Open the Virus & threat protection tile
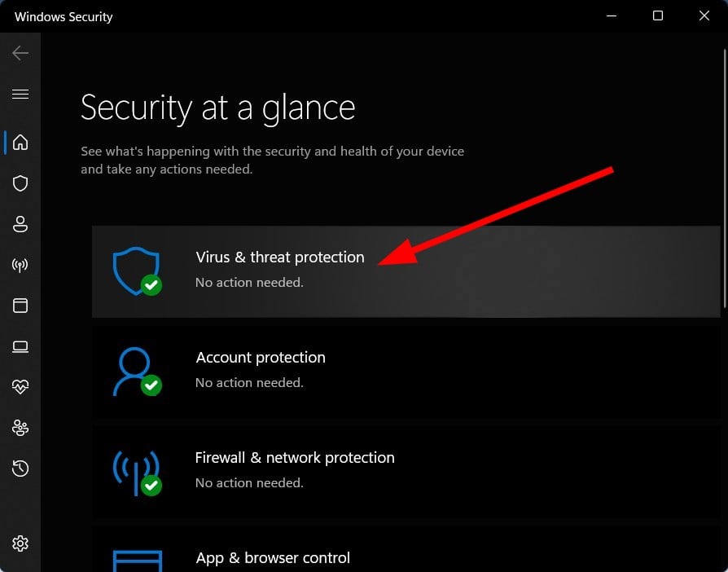This screenshot has height=572, width=728. point(406,272)
